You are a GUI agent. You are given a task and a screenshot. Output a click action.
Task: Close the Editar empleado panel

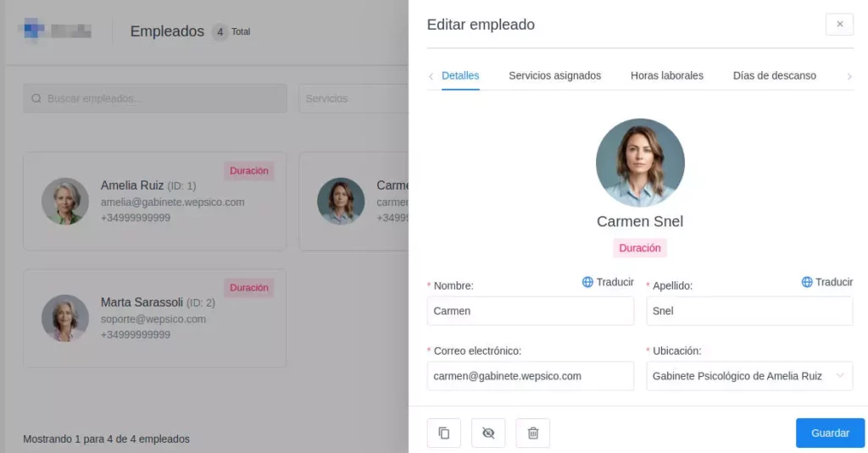[x=839, y=25]
